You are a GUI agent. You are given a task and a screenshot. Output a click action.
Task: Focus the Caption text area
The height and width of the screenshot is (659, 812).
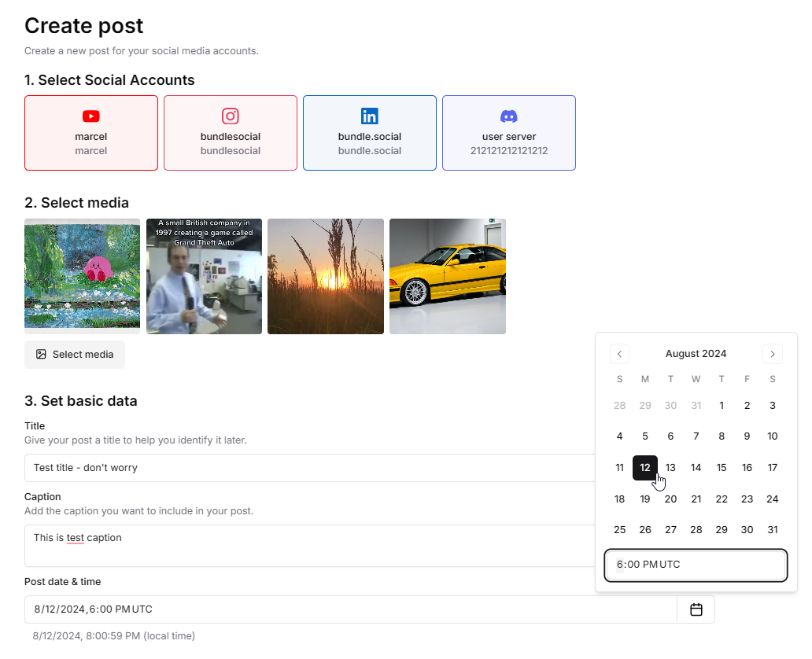[310, 546]
